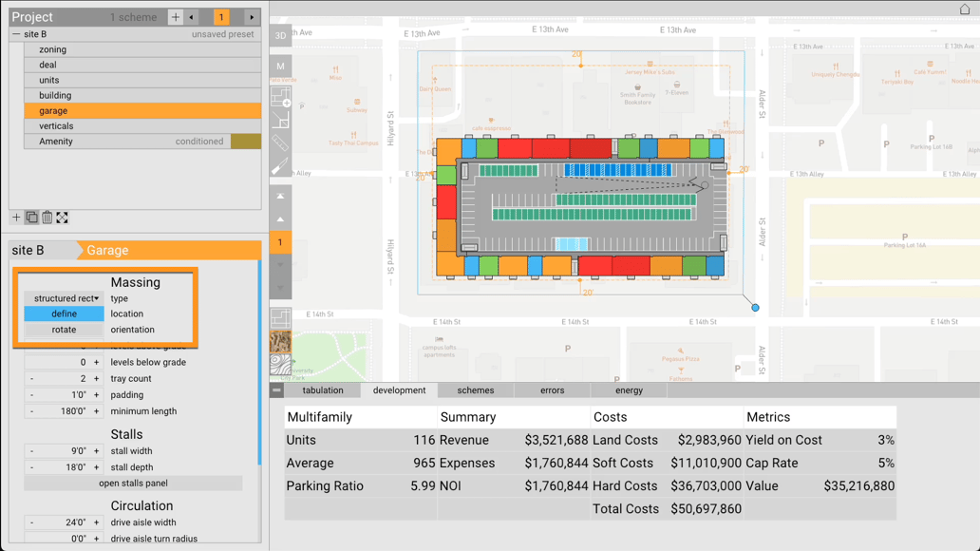Image resolution: width=980 pixels, height=551 pixels.
Task: Toggle the M map mode button
Action: 280,66
